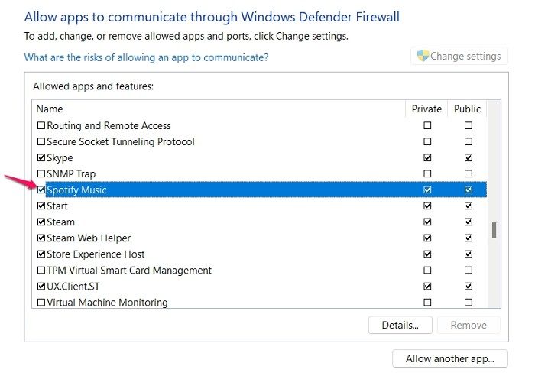Click the Private column header
Image resolution: width=535 pixels, height=392 pixels.
coord(426,109)
